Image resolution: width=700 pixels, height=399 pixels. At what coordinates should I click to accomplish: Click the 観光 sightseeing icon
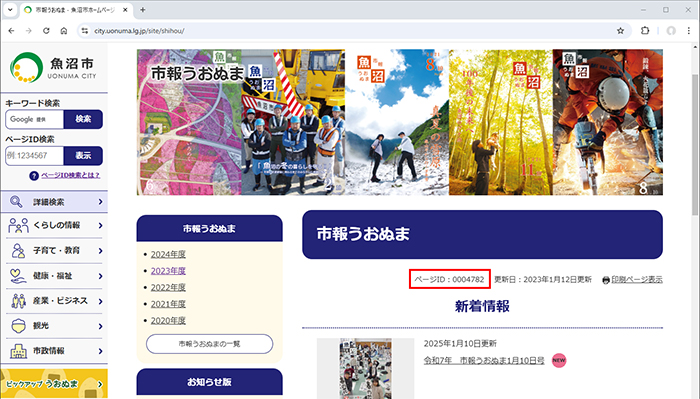pyautogui.click(x=18, y=326)
